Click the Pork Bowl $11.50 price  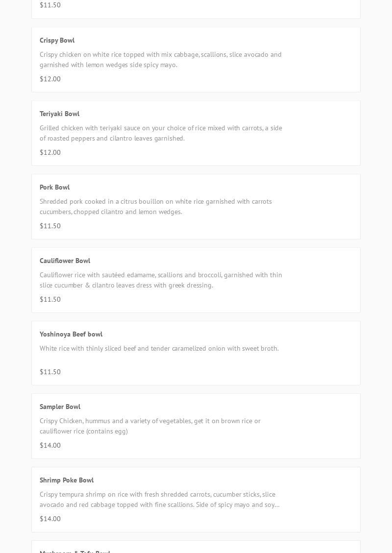[x=50, y=226]
